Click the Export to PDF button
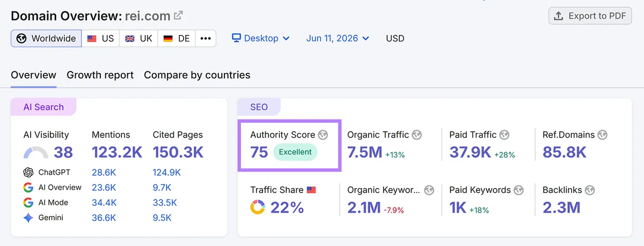This screenshot has width=644, height=246. 590,16
